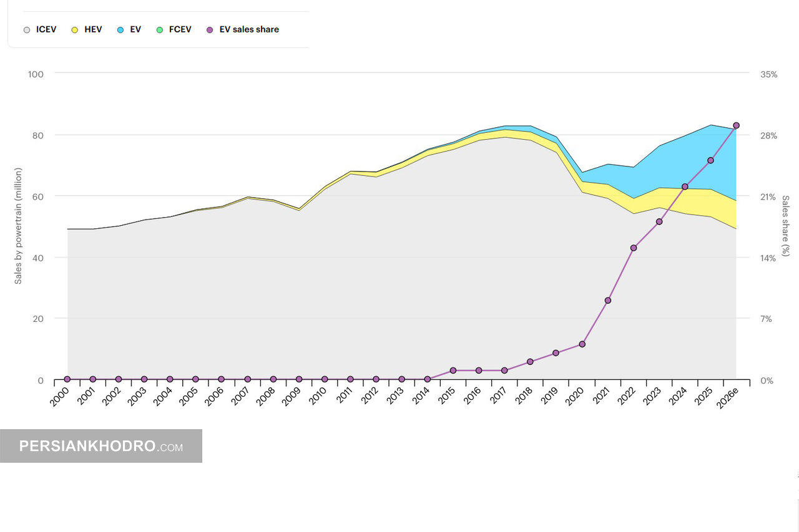Click the EV sales share point for 2026e

pyautogui.click(x=736, y=125)
